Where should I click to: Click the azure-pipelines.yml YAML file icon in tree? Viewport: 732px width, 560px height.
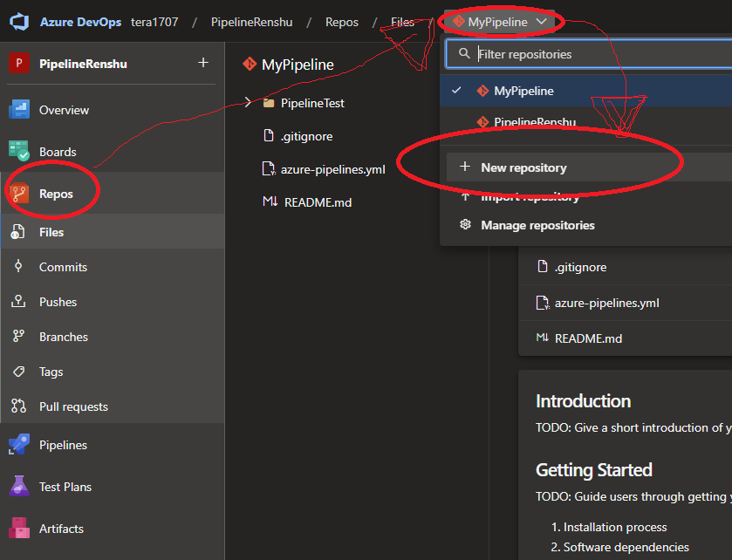(269, 169)
